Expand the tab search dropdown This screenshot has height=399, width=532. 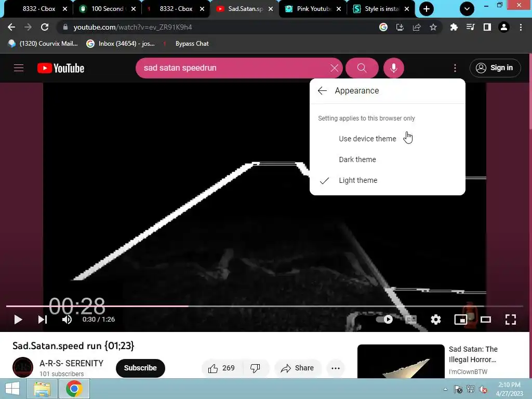[x=467, y=9]
